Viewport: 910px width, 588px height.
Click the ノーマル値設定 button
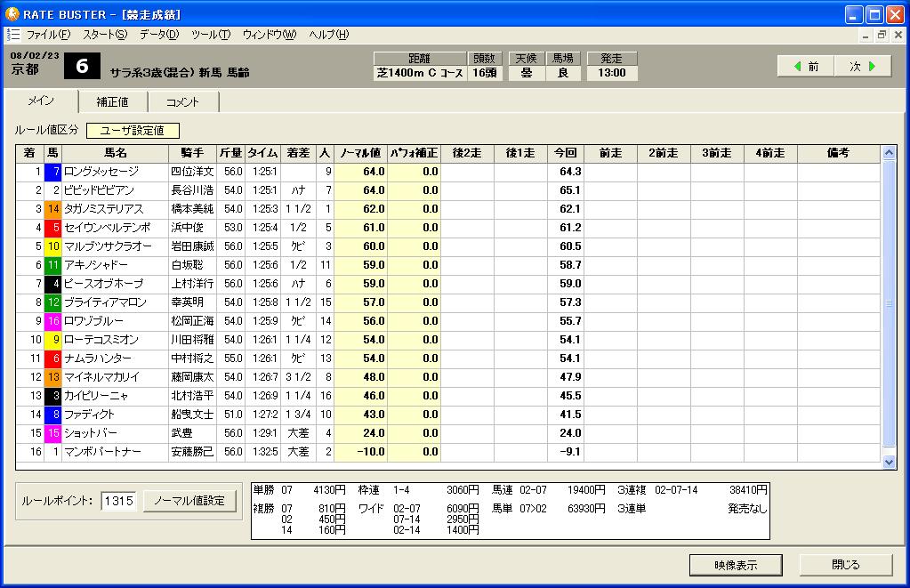click(189, 501)
